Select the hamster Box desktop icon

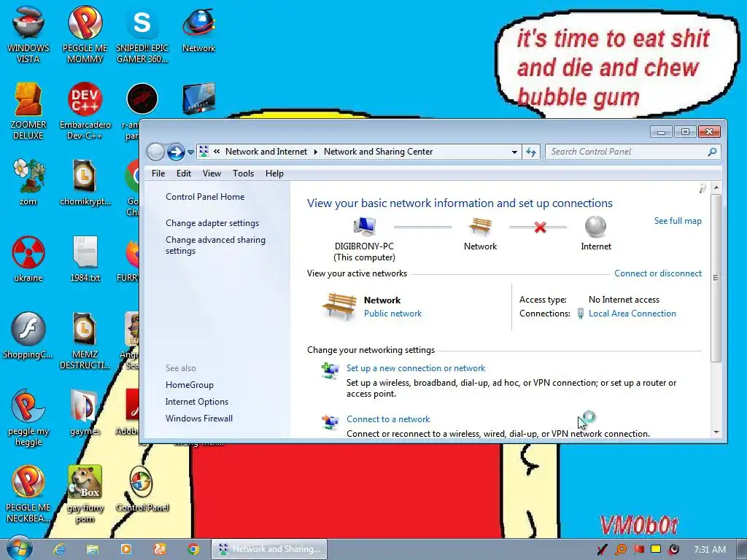(x=85, y=482)
